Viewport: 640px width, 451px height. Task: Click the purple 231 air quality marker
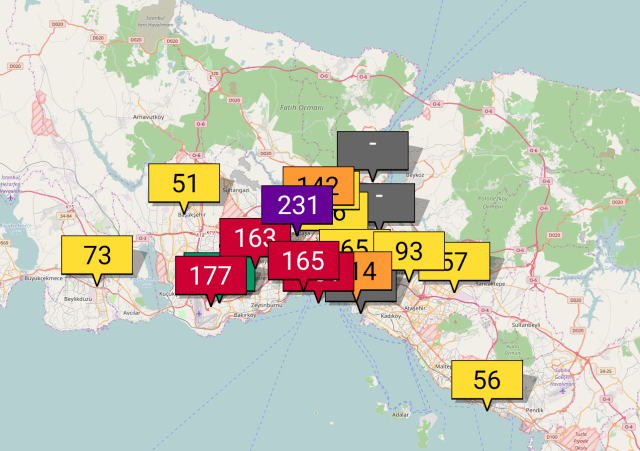(295, 206)
